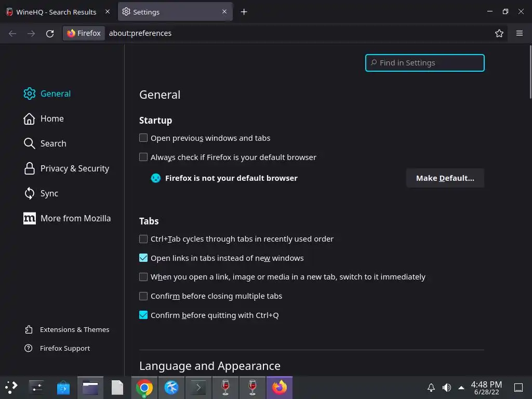Screen dimensions: 532x399
Task: Toggle Confirm before quitting with Ctrl+Q
Action: pos(143,315)
